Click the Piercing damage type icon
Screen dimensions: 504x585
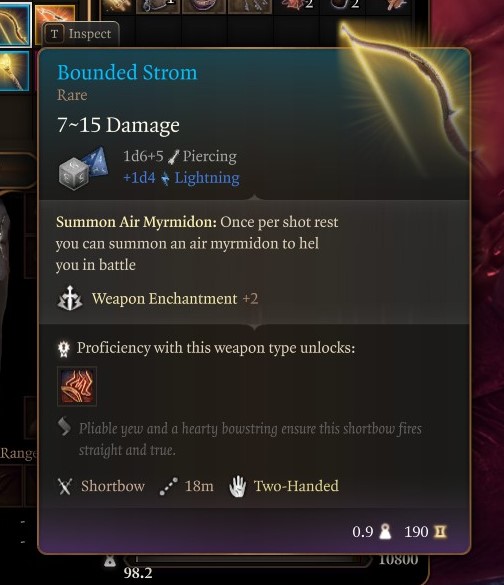coord(173,157)
